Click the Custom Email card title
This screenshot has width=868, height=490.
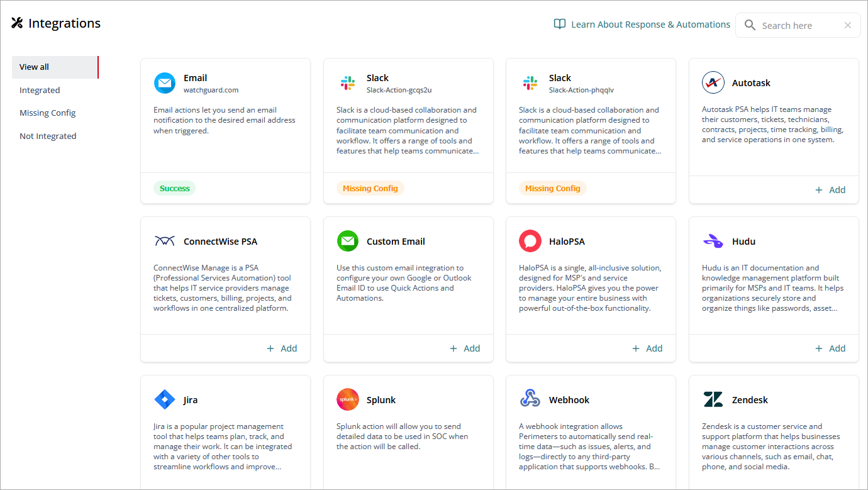click(x=396, y=242)
